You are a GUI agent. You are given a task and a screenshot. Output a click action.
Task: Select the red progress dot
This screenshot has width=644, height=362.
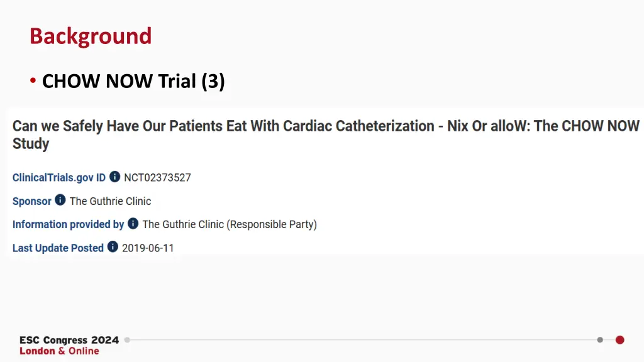619,340
